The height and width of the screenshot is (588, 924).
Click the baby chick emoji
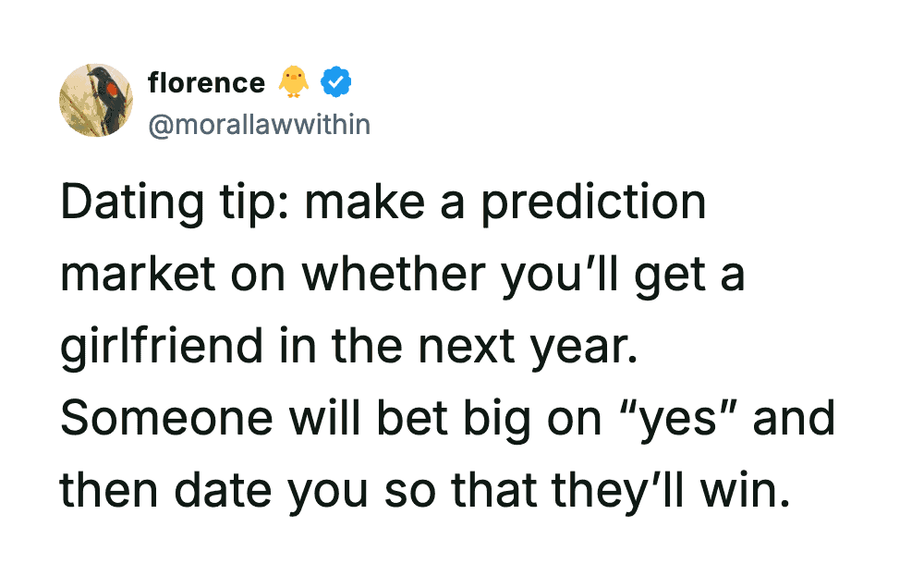coord(294,84)
